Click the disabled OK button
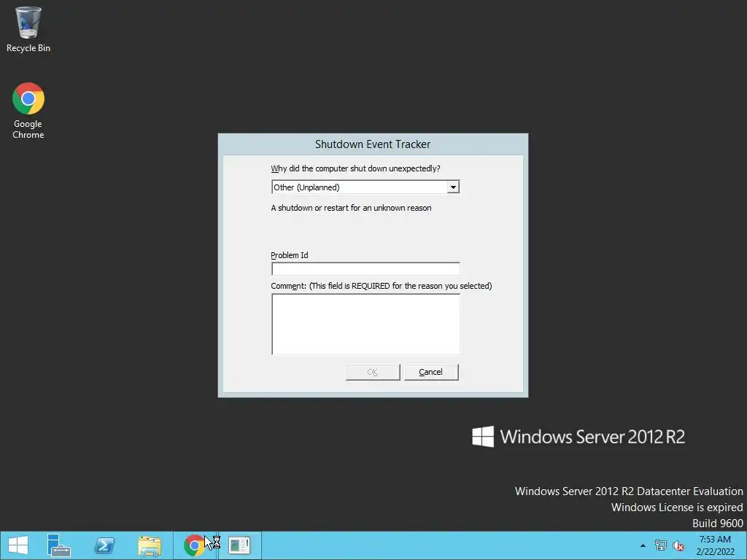 pos(373,373)
